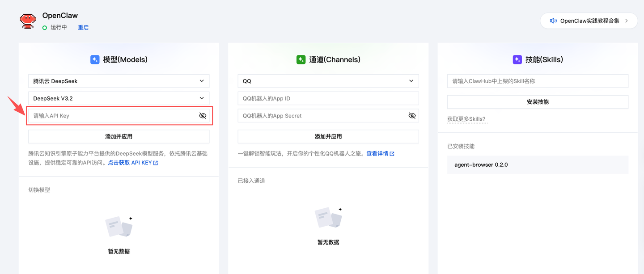Click the speaker icon in 教程合集 button
The image size is (644, 274).
click(x=554, y=20)
